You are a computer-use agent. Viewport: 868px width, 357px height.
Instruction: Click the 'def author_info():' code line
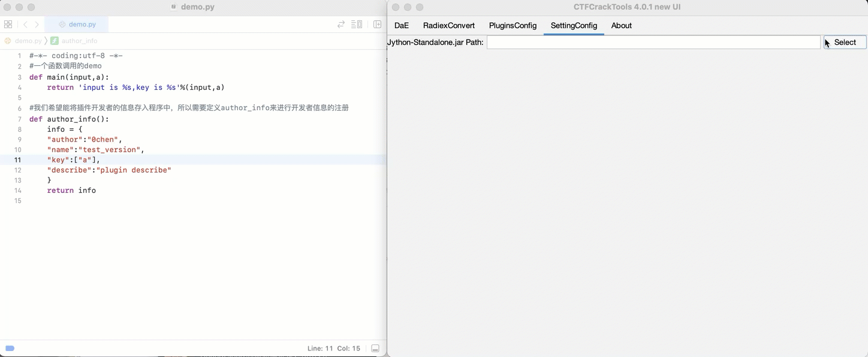pos(69,119)
